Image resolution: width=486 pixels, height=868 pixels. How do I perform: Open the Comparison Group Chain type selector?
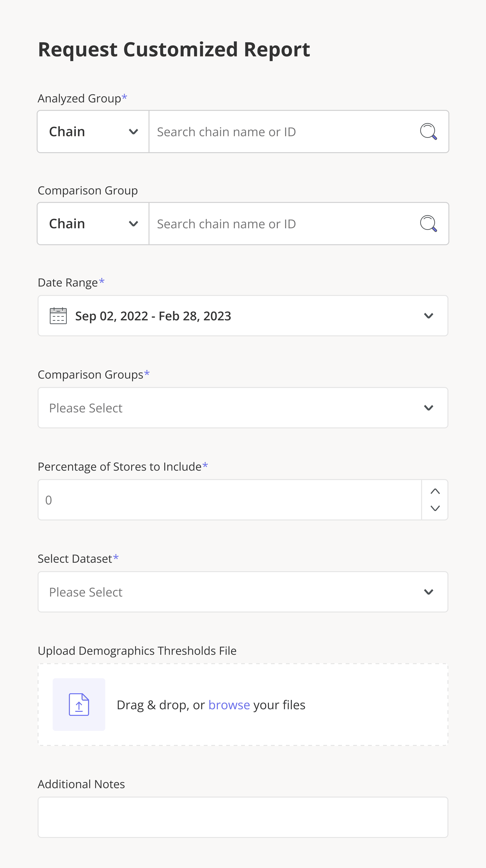pos(93,223)
